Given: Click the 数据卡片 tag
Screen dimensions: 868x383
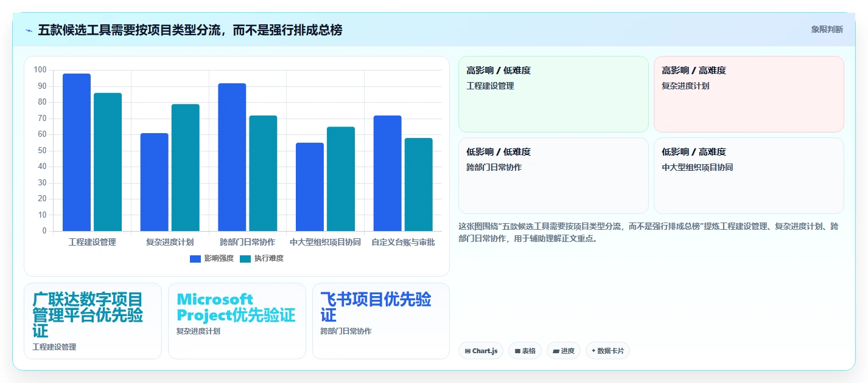Looking at the screenshot, I should [607, 351].
